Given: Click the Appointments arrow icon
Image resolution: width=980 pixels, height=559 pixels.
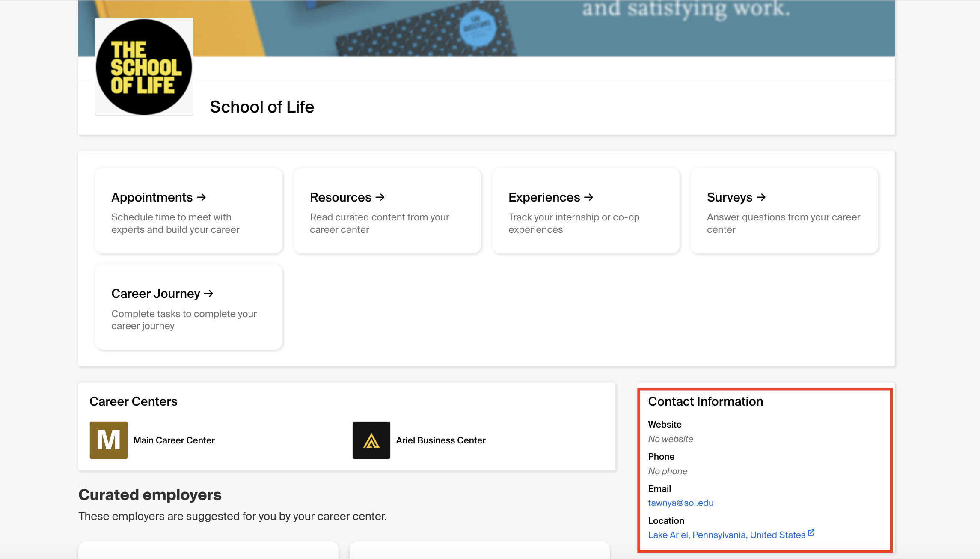Looking at the screenshot, I should 201,197.
